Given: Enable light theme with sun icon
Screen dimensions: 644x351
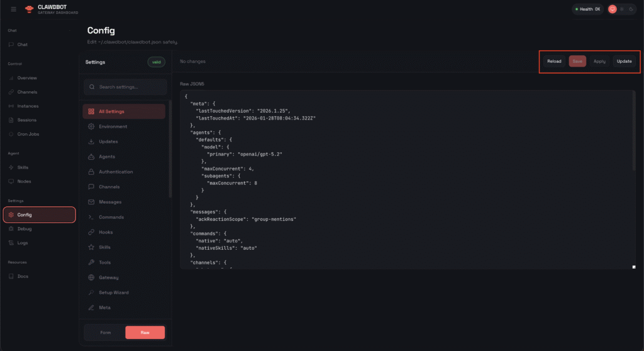Looking at the screenshot, I should 622,9.
